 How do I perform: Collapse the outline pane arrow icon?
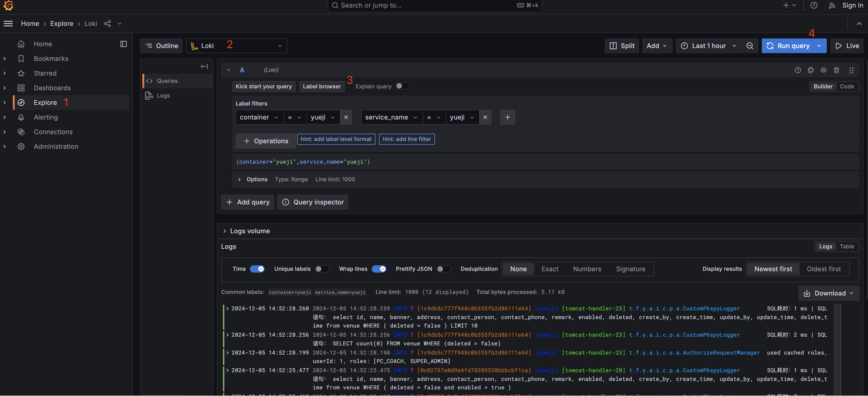tap(204, 66)
